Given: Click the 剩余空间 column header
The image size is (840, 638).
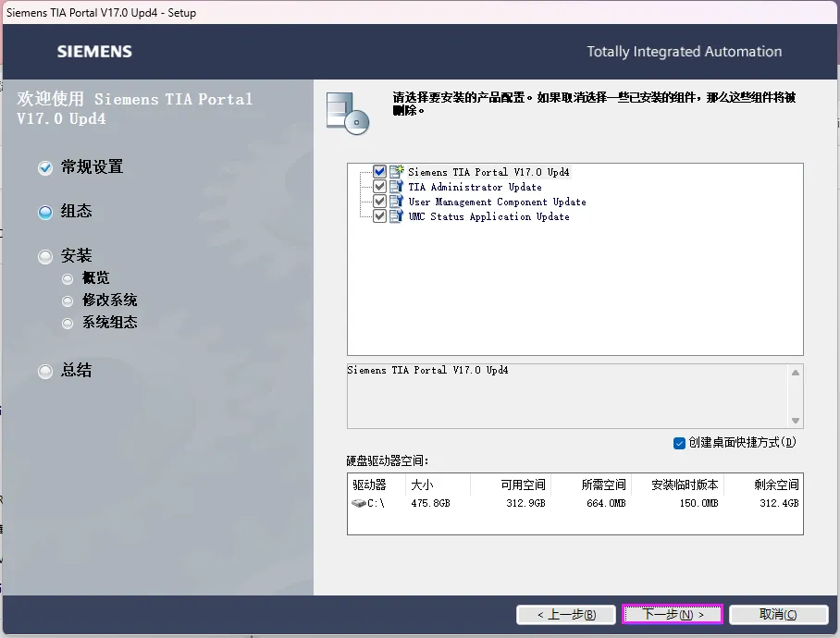Looking at the screenshot, I should [x=763, y=485].
